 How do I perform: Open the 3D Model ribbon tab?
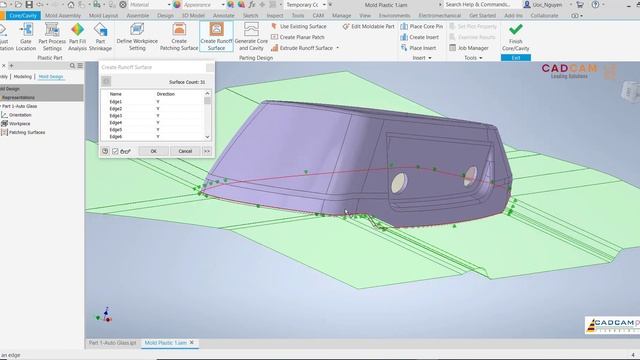tap(193, 16)
